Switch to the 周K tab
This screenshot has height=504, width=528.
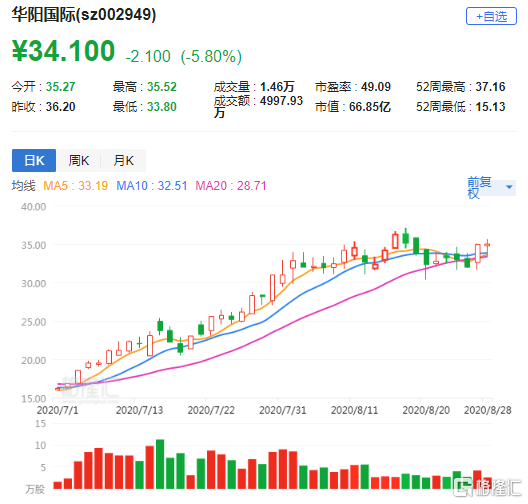(x=79, y=160)
